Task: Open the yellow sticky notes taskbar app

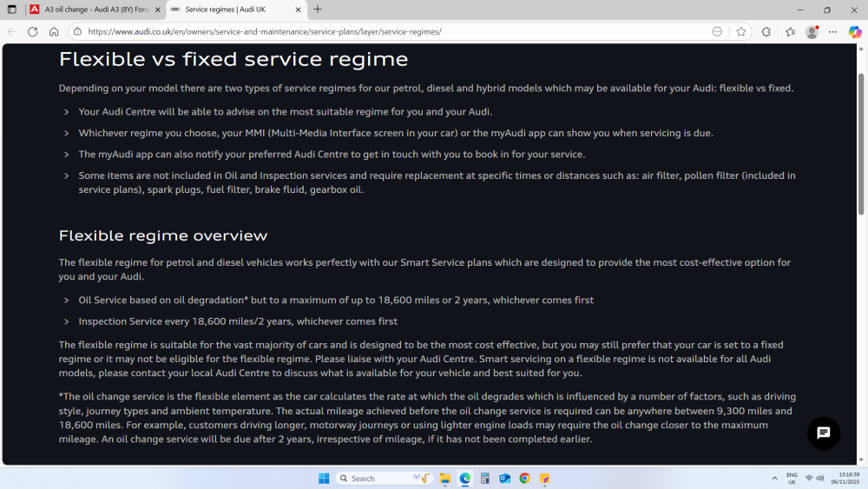Action: point(545,479)
